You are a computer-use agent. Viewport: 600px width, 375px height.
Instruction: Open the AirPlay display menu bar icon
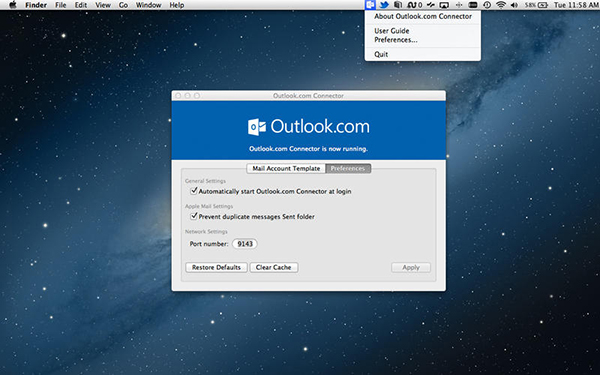[x=444, y=5]
